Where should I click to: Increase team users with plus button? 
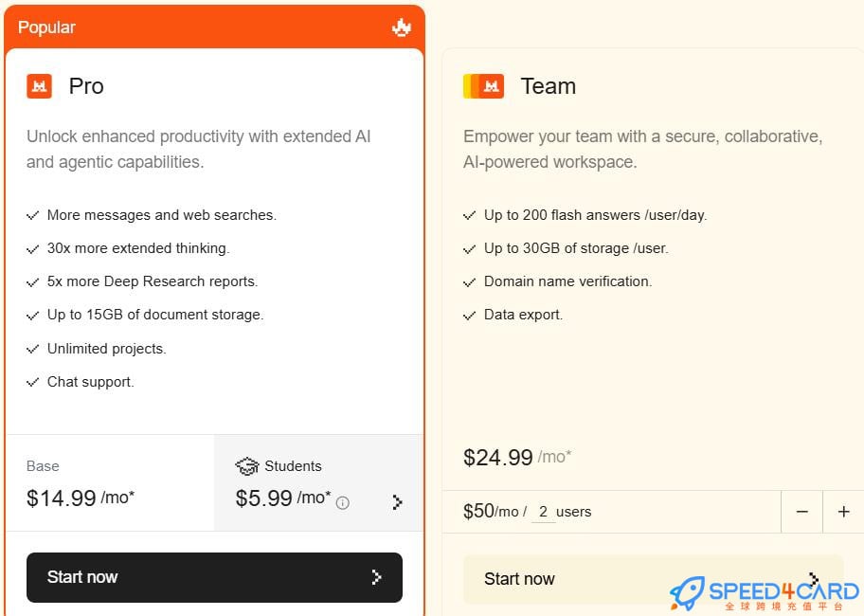(843, 512)
